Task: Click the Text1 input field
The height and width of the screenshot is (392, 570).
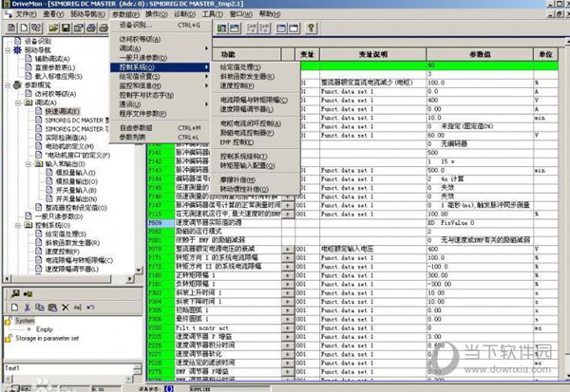Action: pyautogui.click(x=68, y=368)
